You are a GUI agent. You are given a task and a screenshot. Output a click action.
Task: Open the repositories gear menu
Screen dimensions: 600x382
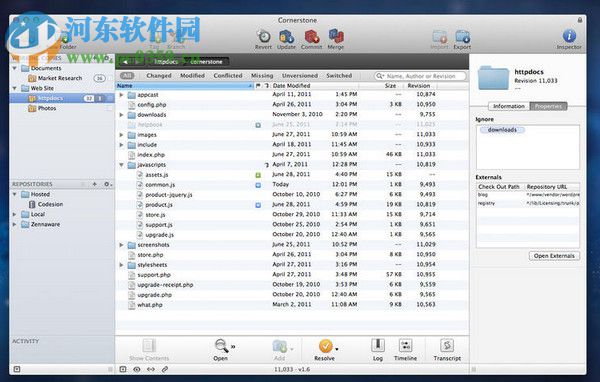click(107, 184)
